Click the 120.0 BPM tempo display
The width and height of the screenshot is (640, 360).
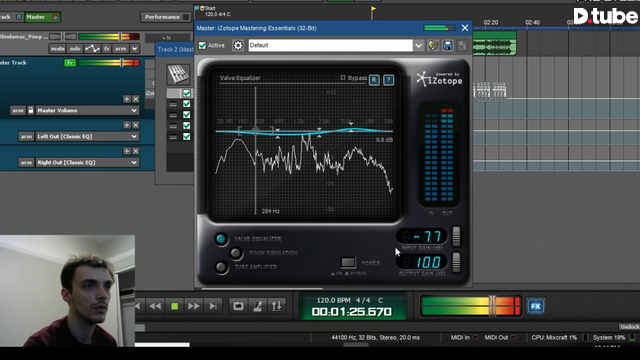point(333,300)
